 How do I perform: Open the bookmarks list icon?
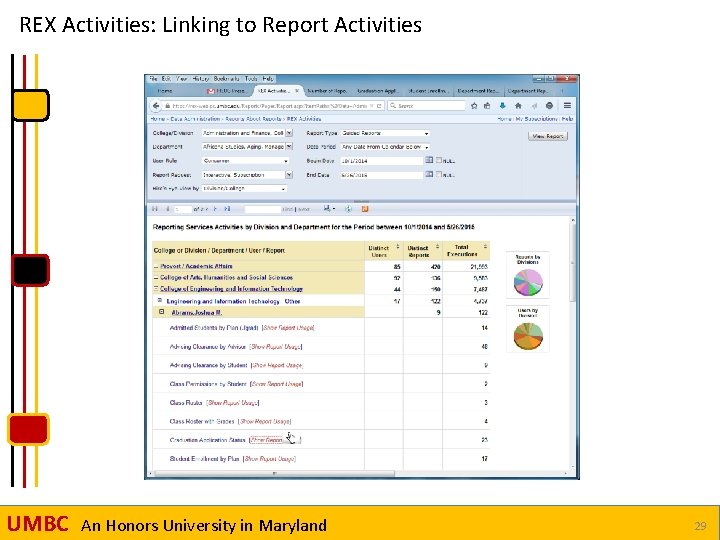pyautogui.click(x=487, y=106)
